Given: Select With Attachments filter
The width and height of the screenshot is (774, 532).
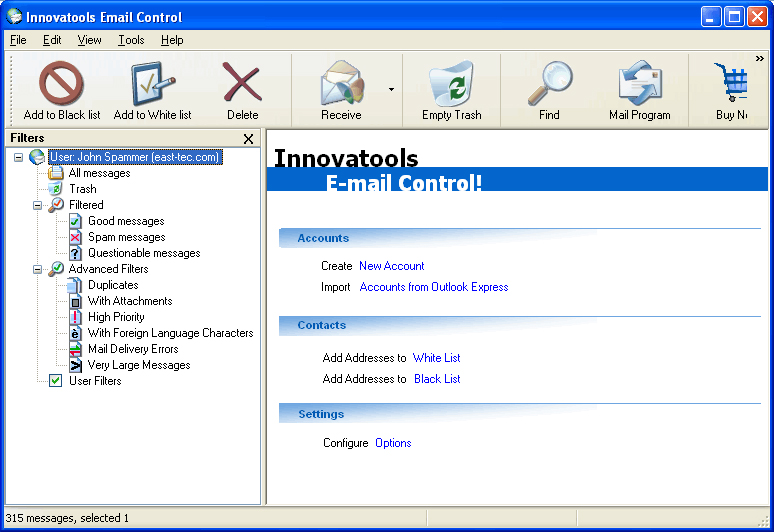Looking at the screenshot, I should coord(130,301).
